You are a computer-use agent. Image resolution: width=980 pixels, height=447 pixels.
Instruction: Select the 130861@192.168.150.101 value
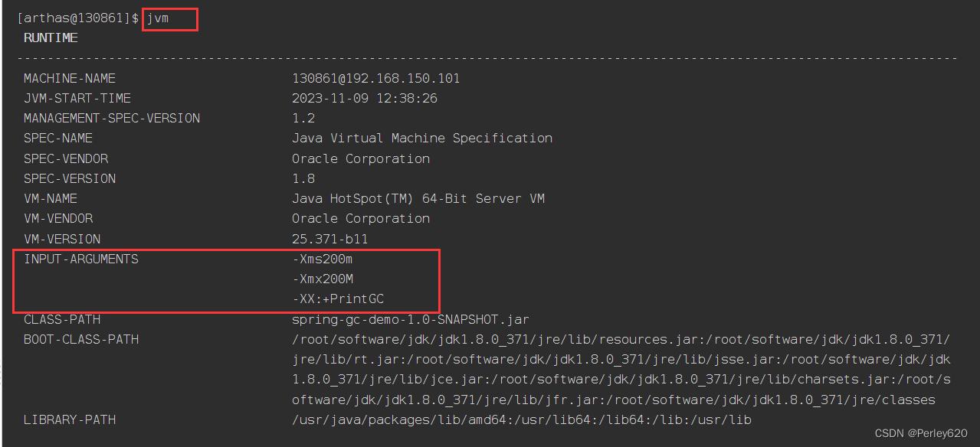point(376,78)
